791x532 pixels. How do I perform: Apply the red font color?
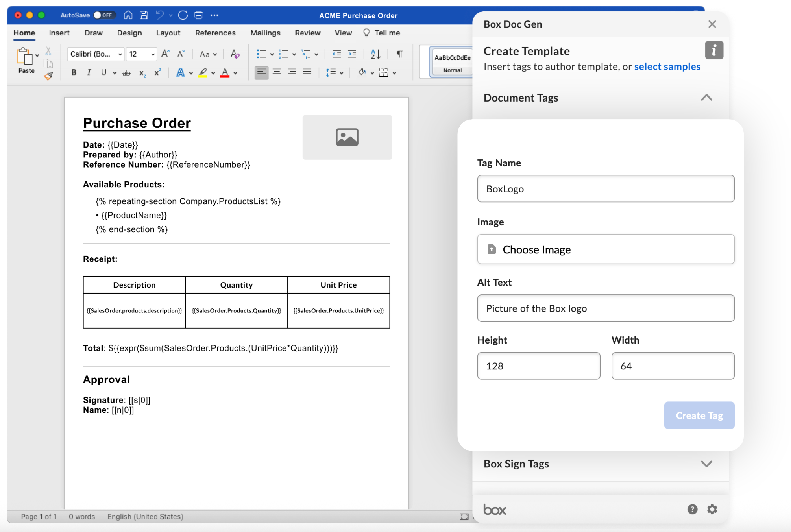(x=225, y=73)
